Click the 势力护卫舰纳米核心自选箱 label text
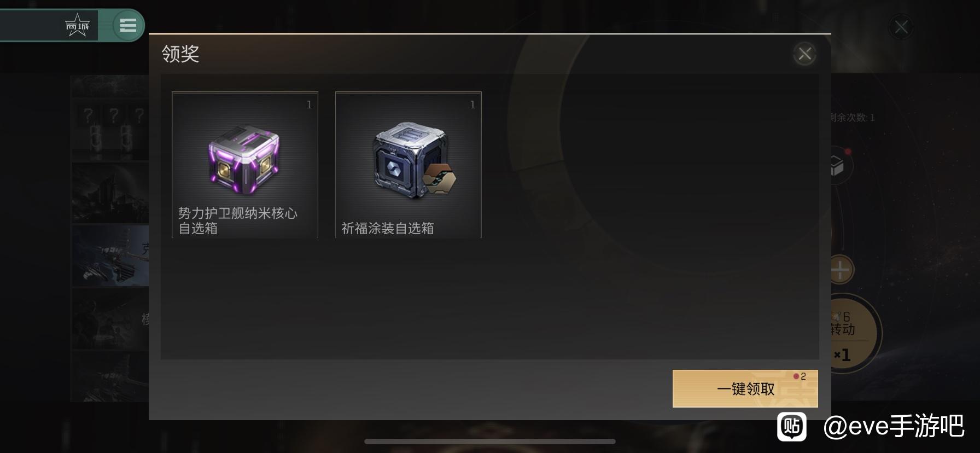Image resolution: width=980 pixels, height=453 pixels. pyautogui.click(x=238, y=220)
